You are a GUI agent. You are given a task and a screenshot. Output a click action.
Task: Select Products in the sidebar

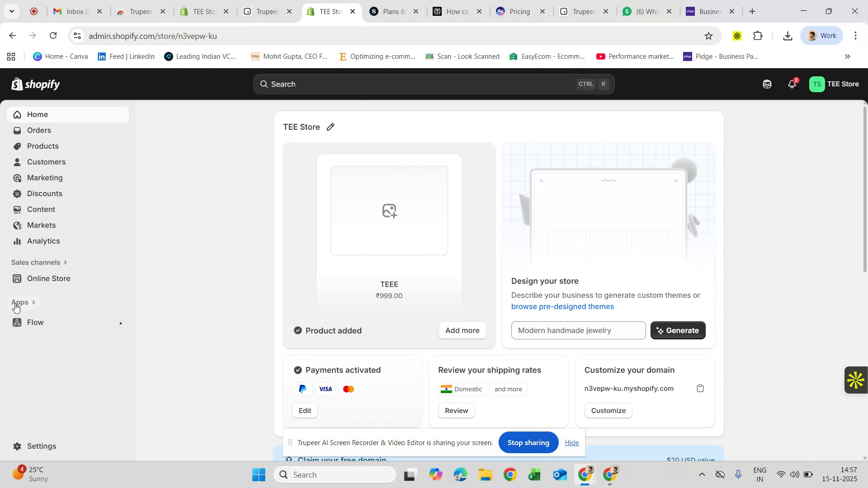click(x=42, y=146)
